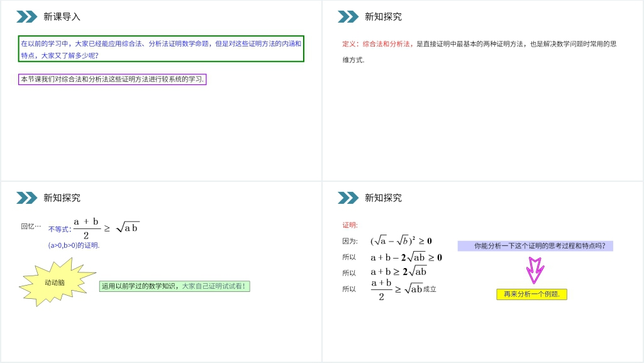Click the purple-bordered box 本节课我们对综合法
The height and width of the screenshot is (363, 644).
pos(112,79)
